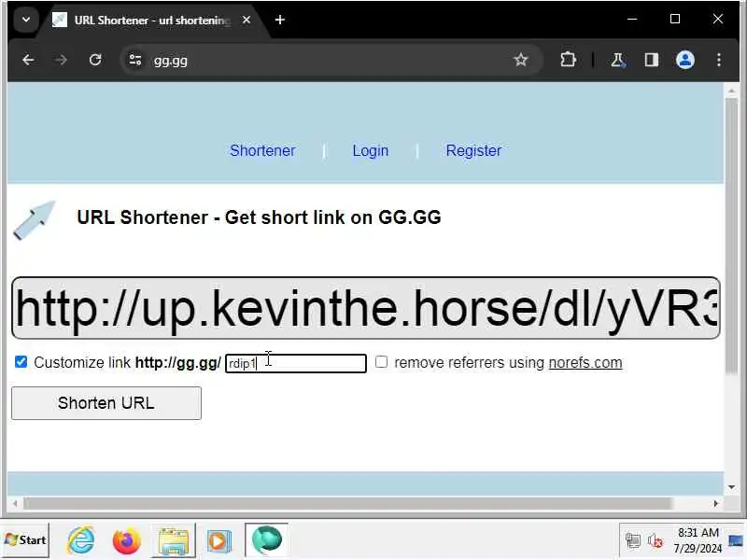Close the URL Shortener tab
747x560 pixels.
click(x=247, y=20)
